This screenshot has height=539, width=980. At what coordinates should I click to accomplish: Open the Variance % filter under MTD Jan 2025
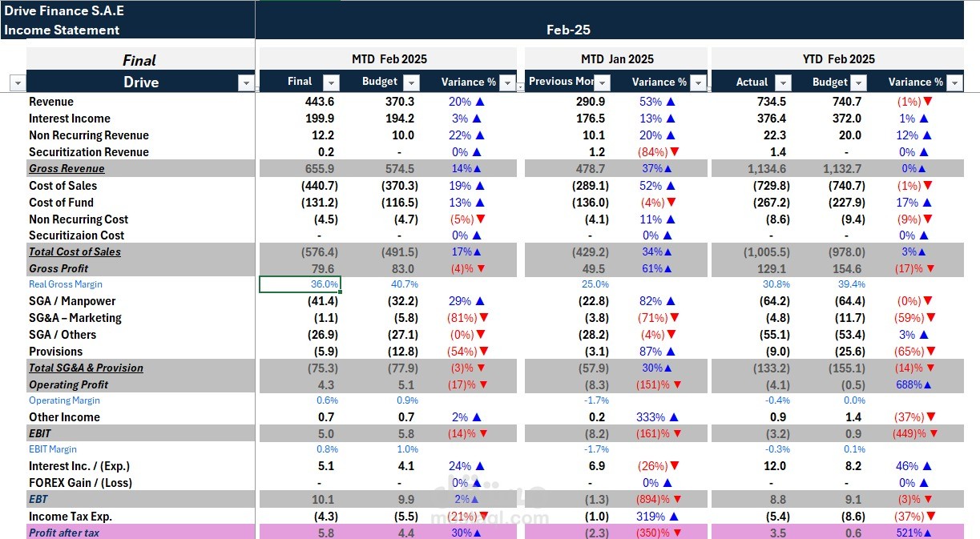[698, 82]
